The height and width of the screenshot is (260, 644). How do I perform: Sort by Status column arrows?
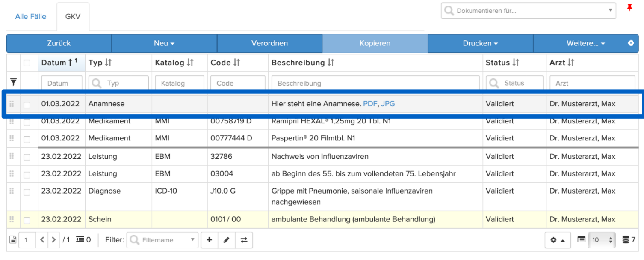click(516, 63)
